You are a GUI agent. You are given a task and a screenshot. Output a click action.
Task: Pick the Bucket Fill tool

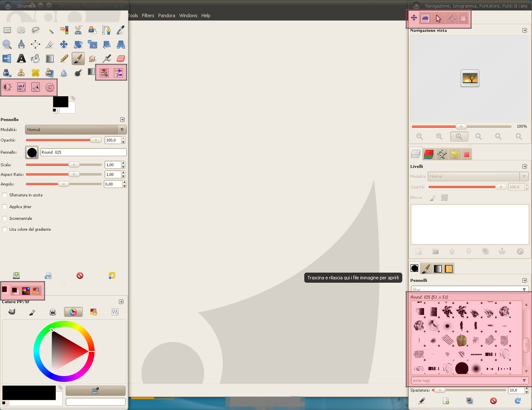[35, 58]
